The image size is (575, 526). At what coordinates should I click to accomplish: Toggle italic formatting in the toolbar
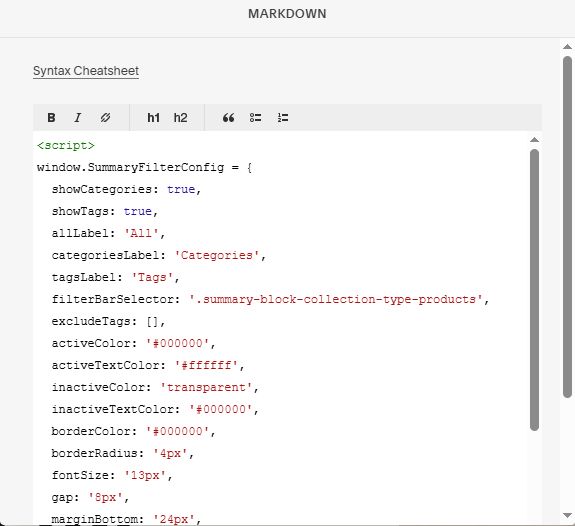77,118
